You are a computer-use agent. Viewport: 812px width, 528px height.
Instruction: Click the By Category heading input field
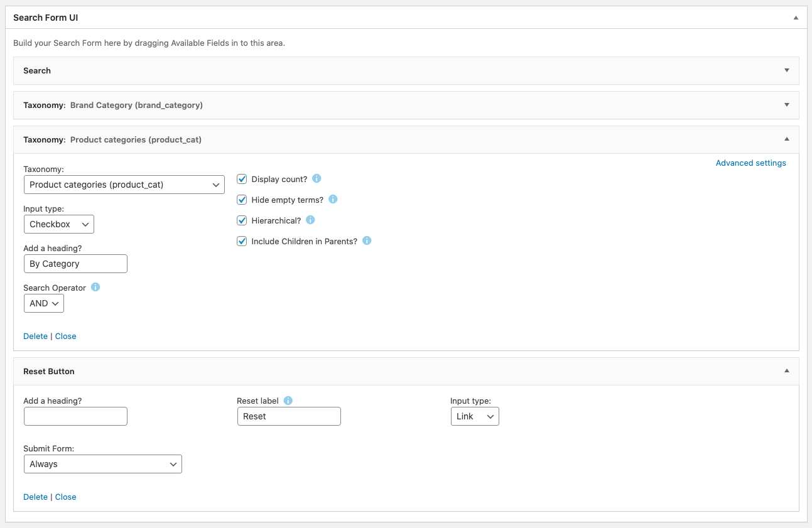(x=75, y=264)
